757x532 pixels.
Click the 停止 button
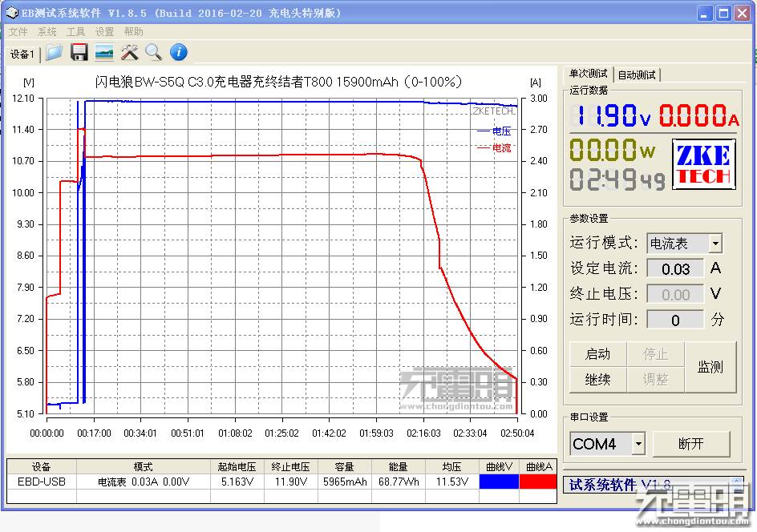pos(655,354)
